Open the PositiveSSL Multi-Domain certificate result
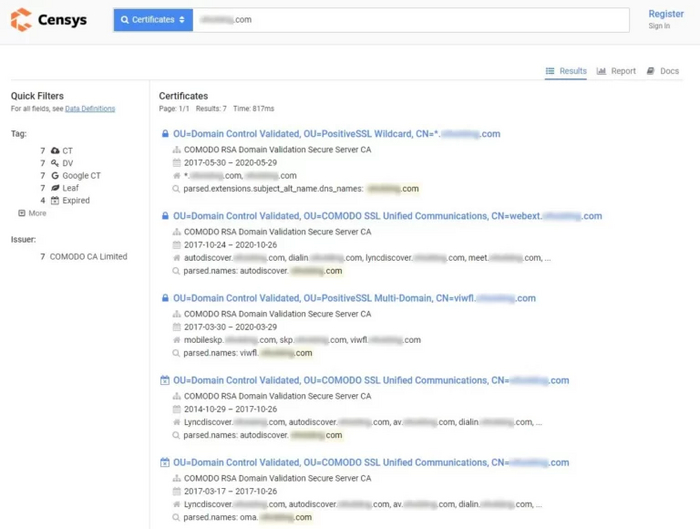This screenshot has width=700, height=529. (x=354, y=298)
